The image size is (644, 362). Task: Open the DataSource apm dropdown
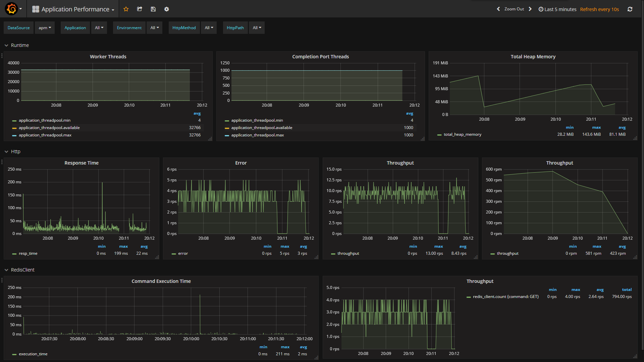click(45, 28)
